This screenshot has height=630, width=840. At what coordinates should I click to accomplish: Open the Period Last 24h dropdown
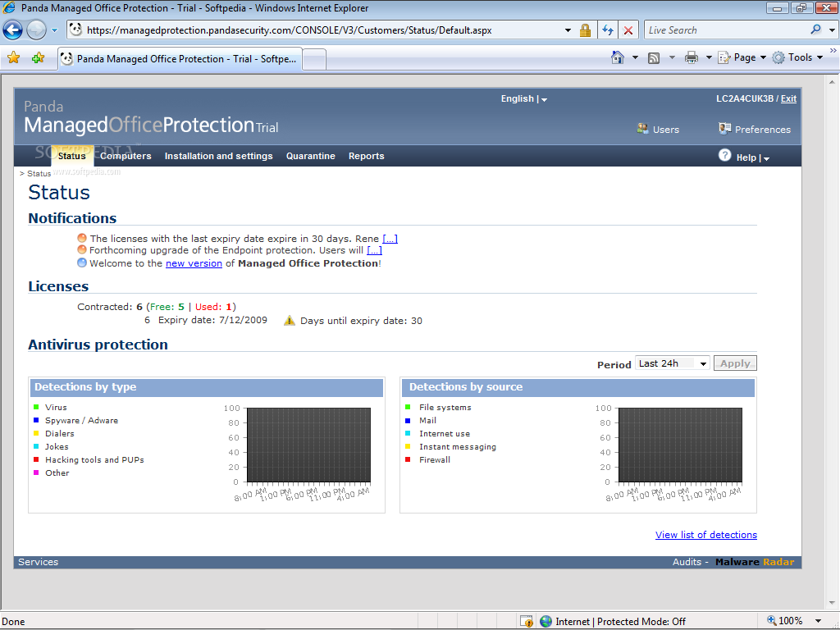[x=673, y=363]
